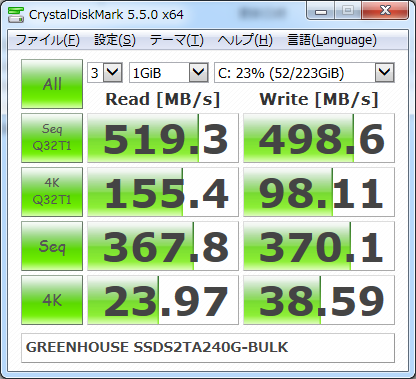Start the Seq Q32T1 benchmark
Screen dimensions: 416x379
(x=52, y=138)
